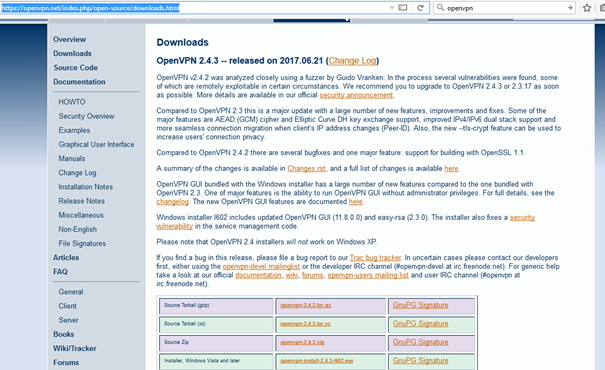
Task: Open General FAQ sidebar link
Action: [x=71, y=292]
